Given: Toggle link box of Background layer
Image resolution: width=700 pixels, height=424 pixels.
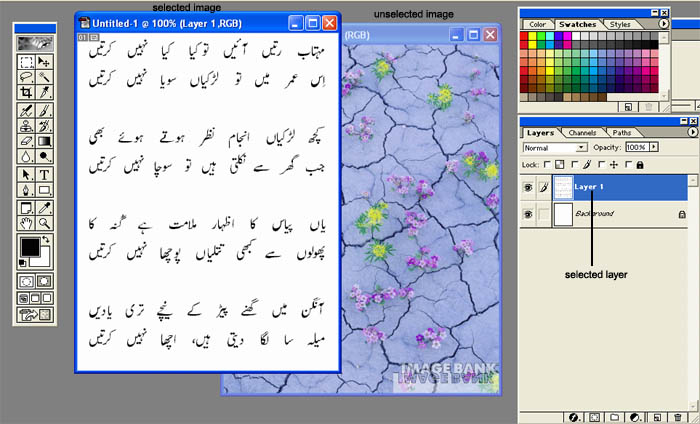Looking at the screenshot, I should pyautogui.click(x=544, y=214).
